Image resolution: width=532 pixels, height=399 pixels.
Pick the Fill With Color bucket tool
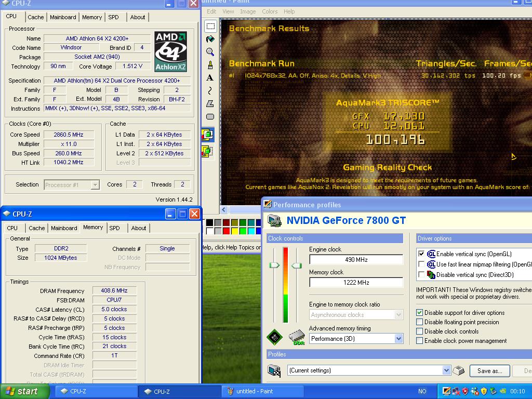coord(210,39)
